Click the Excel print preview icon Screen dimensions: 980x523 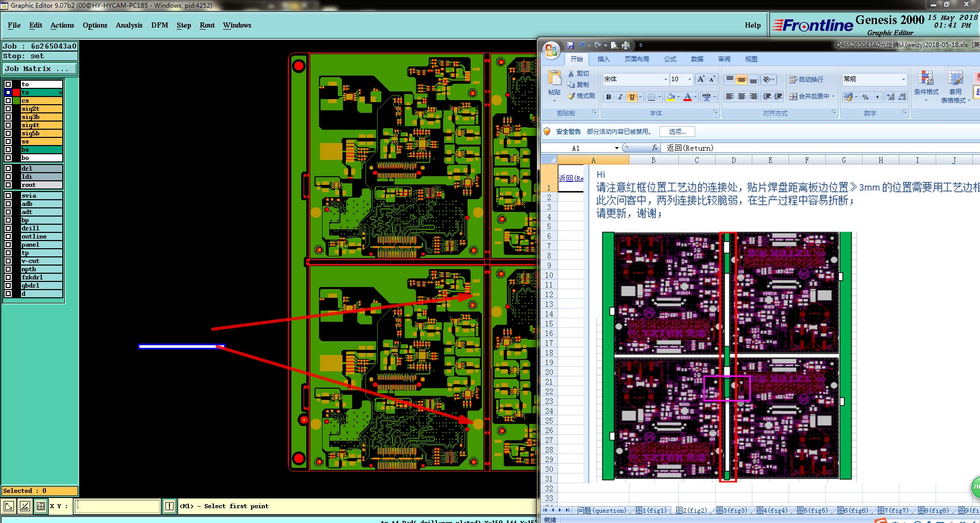tap(614, 45)
